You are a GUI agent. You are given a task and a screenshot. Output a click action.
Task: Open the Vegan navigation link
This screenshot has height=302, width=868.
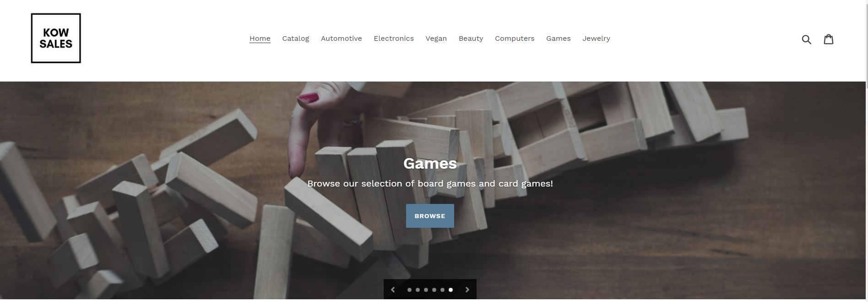click(436, 38)
